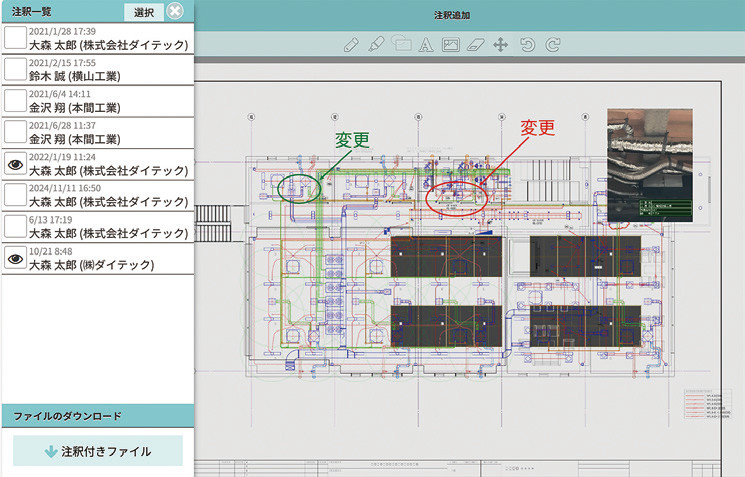Toggle visibility for 鈴木 誠 (横山工業) annotation
The height and width of the screenshot is (477, 745).
(x=16, y=70)
